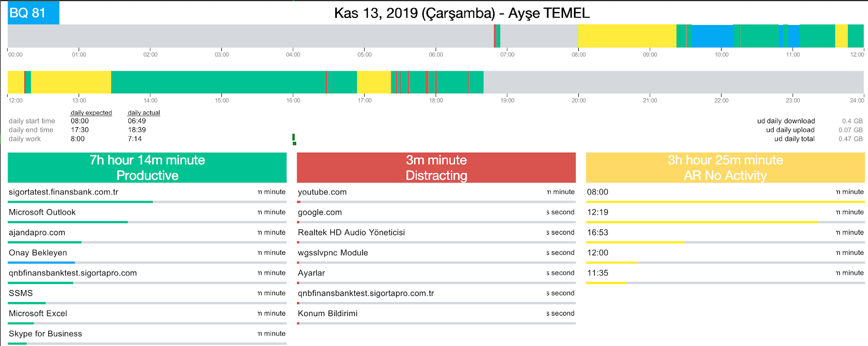Screen dimensions: 868x346
Task: Click the yellow timeline block just before 13:00
Action: (x=71, y=82)
